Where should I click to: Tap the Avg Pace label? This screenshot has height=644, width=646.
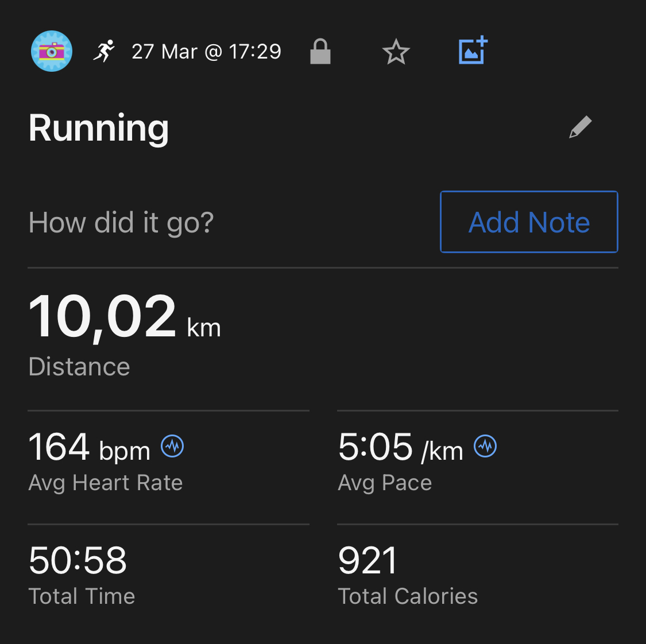click(x=385, y=483)
